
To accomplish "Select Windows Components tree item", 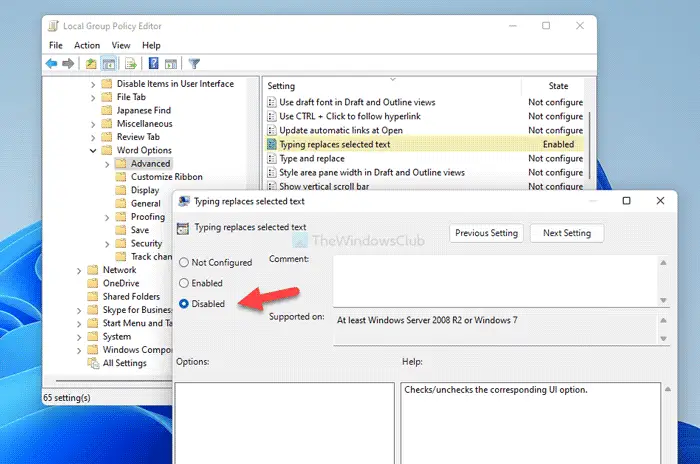I will coord(137,350).
